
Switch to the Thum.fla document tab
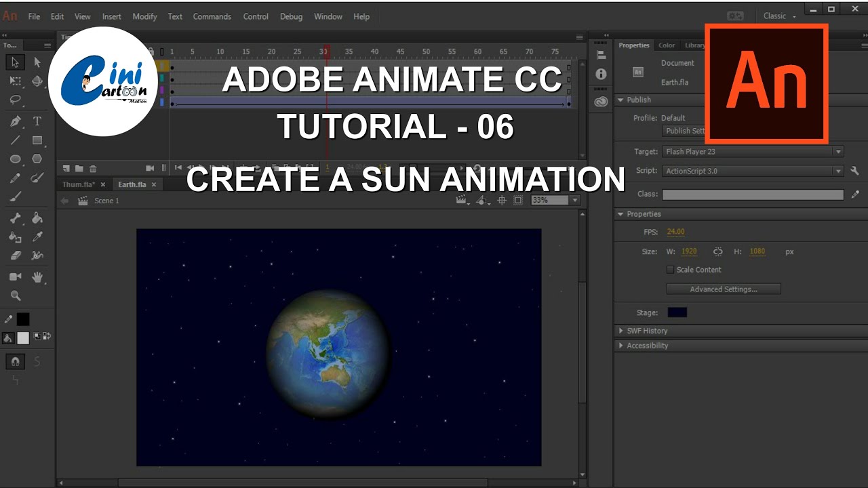click(x=79, y=184)
